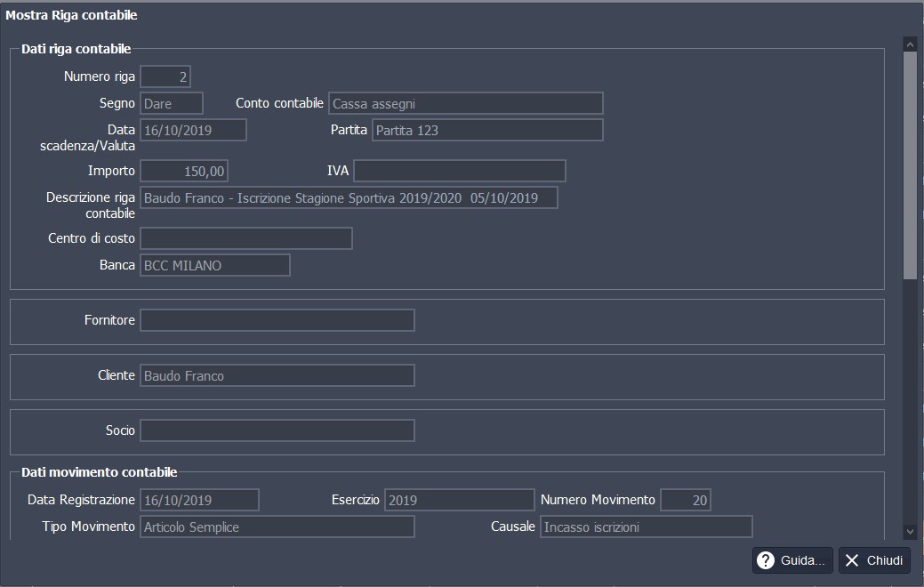Screen dimensions: 924x587
Task: Click the Descrizione riga contabile field
Action: tap(349, 197)
